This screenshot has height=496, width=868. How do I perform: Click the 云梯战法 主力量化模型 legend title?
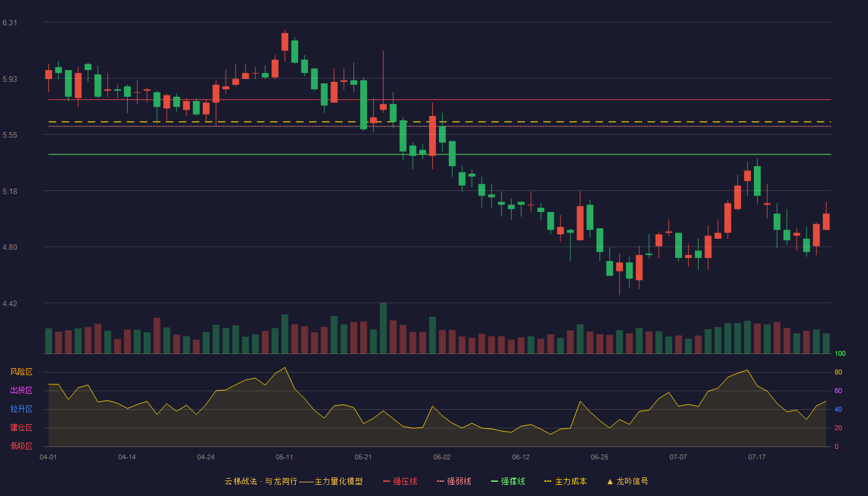(x=293, y=481)
